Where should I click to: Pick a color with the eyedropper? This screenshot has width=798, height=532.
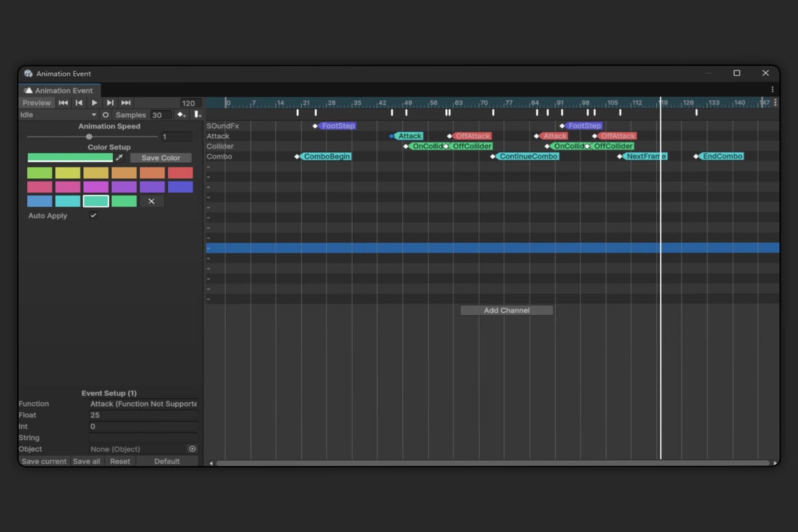click(120, 158)
